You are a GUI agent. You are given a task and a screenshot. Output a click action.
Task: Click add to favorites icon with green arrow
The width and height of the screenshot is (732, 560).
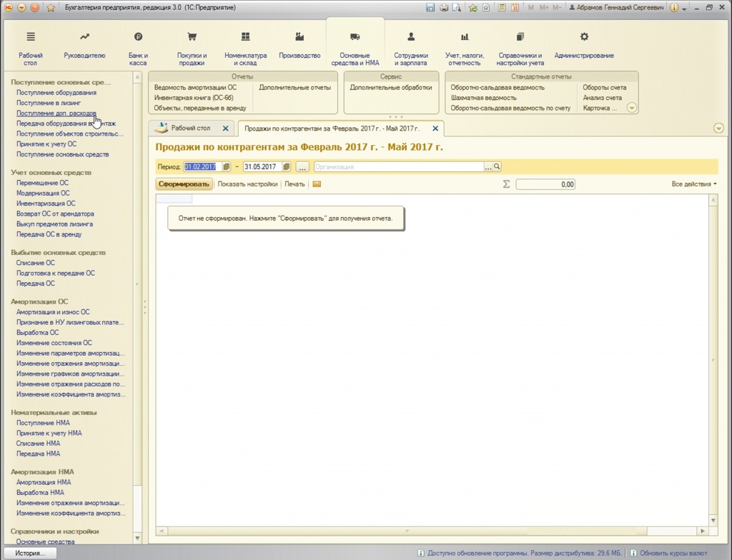click(x=473, y=7)
